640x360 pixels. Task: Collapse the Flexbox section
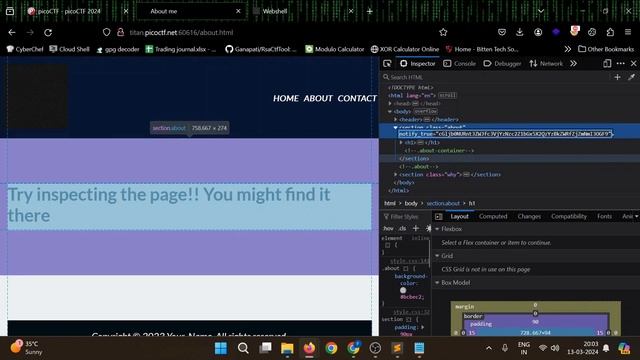(x=437, y=229)
